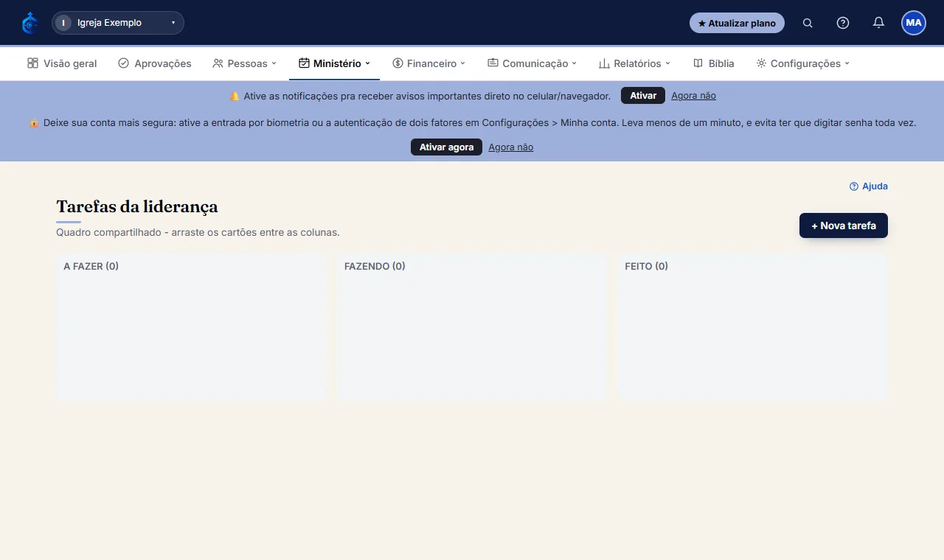The height and width of the screenshot is (560, 944).
Task: Click the Nova tarefa button
Action: click(x=844, y=225)
